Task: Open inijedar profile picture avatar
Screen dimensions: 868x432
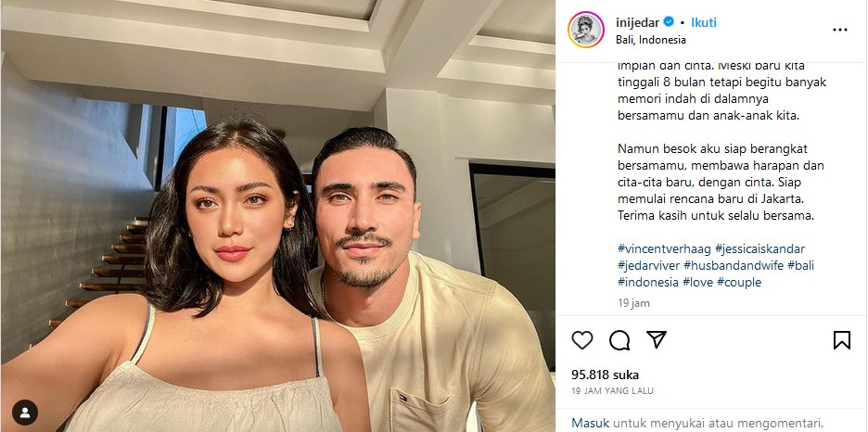Action: coord(586,30)
